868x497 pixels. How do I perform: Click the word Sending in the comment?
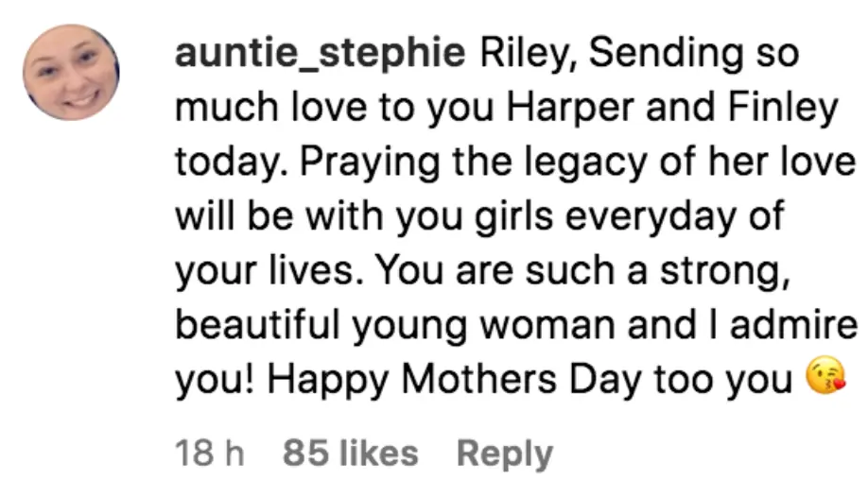[657, 55]
